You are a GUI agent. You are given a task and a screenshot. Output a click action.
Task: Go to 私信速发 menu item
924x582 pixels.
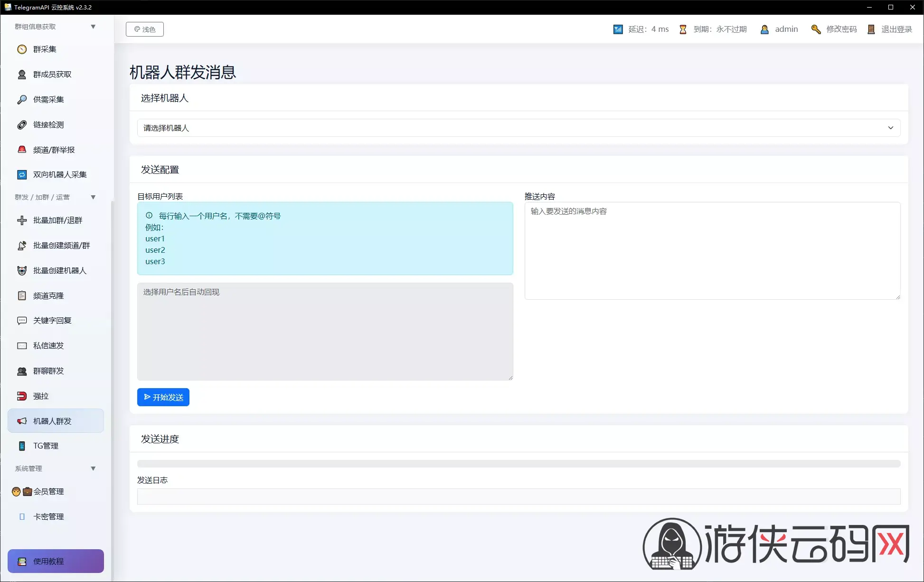(x=56, y=346)
